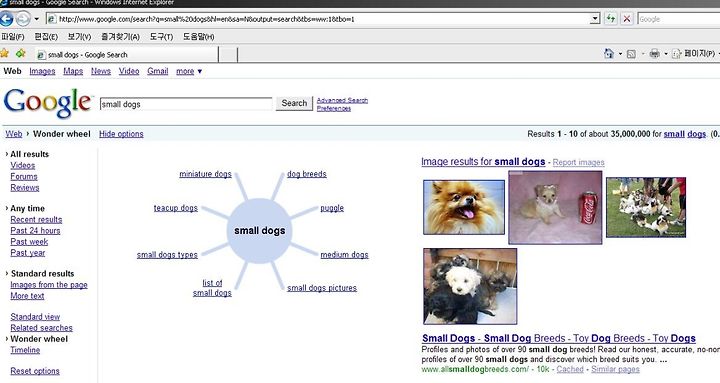Open Advanced Search link

tap(342, 100)
